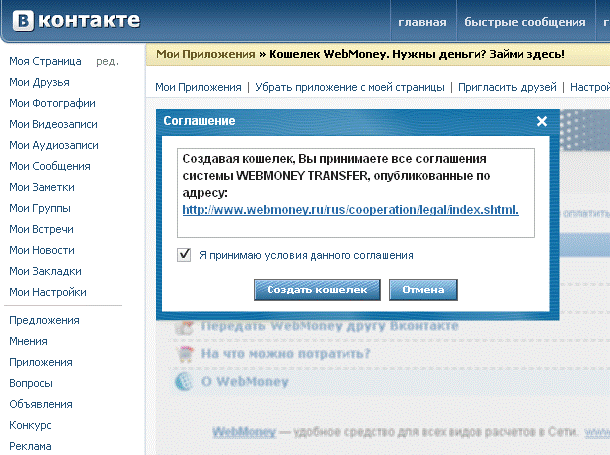
Task: Click the agreement text box
Action: [356, 193]
